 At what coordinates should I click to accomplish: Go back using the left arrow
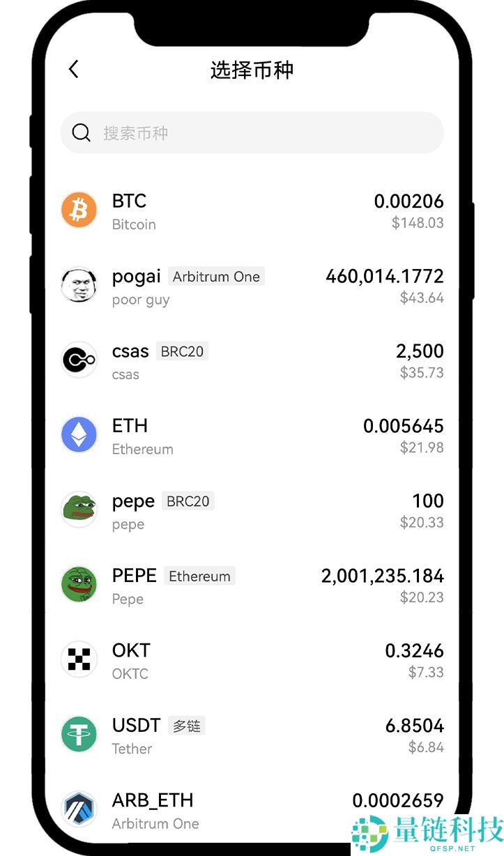74,69
